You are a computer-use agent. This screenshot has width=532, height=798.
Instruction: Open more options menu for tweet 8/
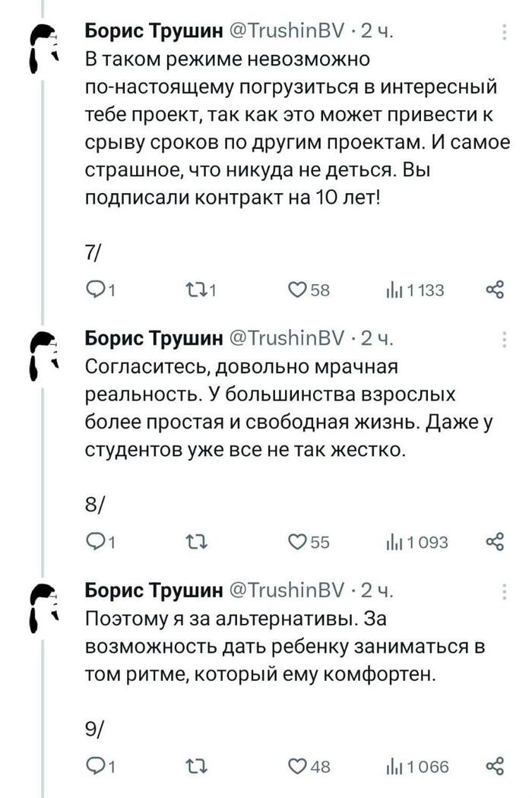505,338
